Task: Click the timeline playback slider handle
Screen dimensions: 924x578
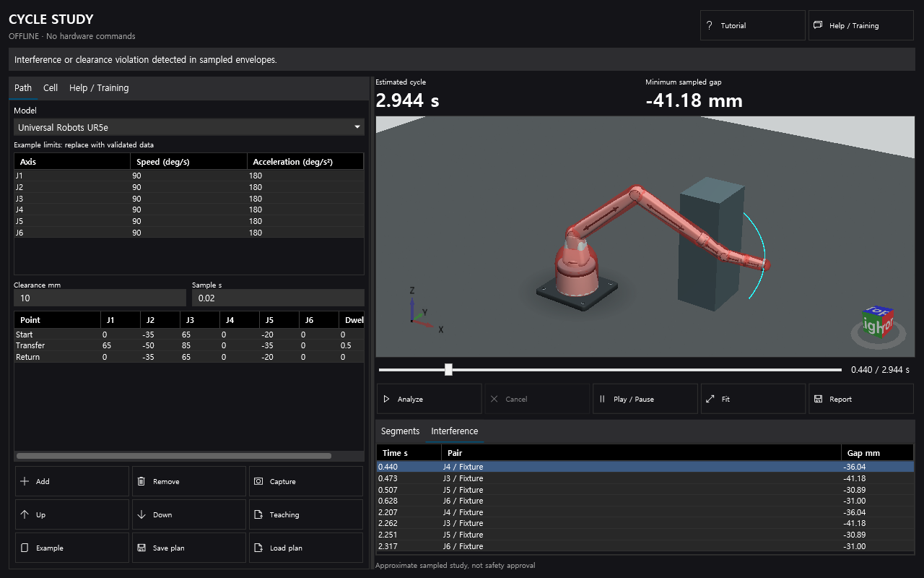Action: [x=448, y=370]
